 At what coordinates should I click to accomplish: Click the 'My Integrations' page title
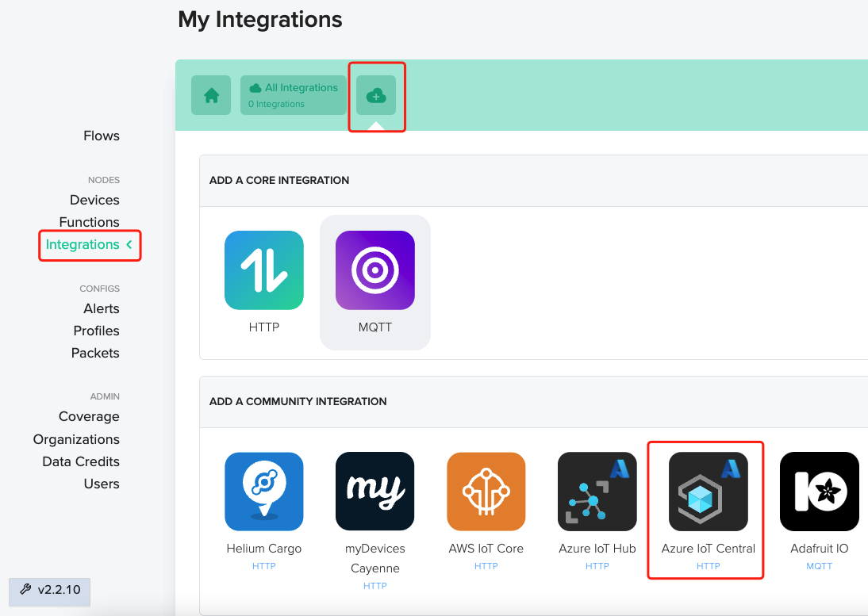click(x=260, y=19)
